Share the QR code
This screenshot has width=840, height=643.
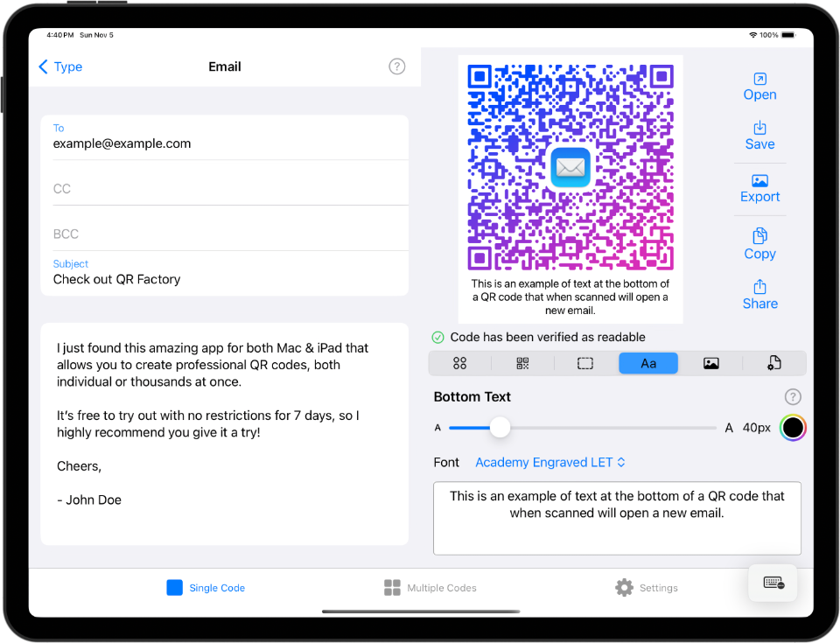(759, 295)
